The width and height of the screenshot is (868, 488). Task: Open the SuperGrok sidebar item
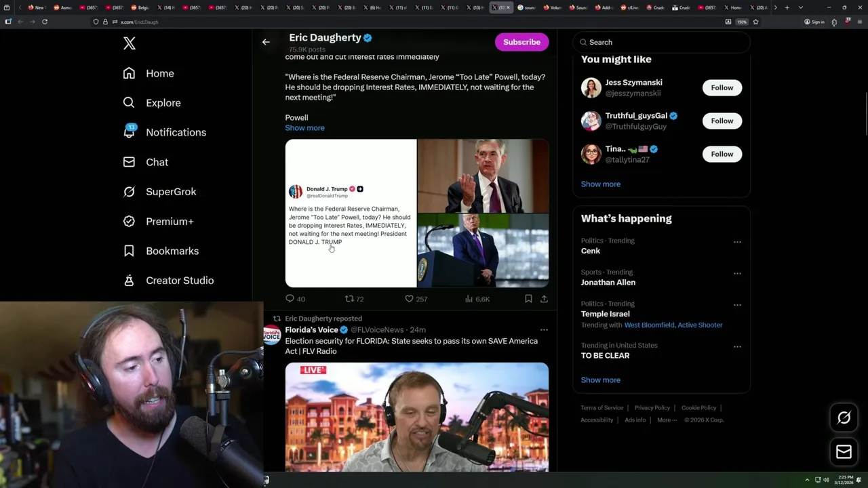pos(159,192)
